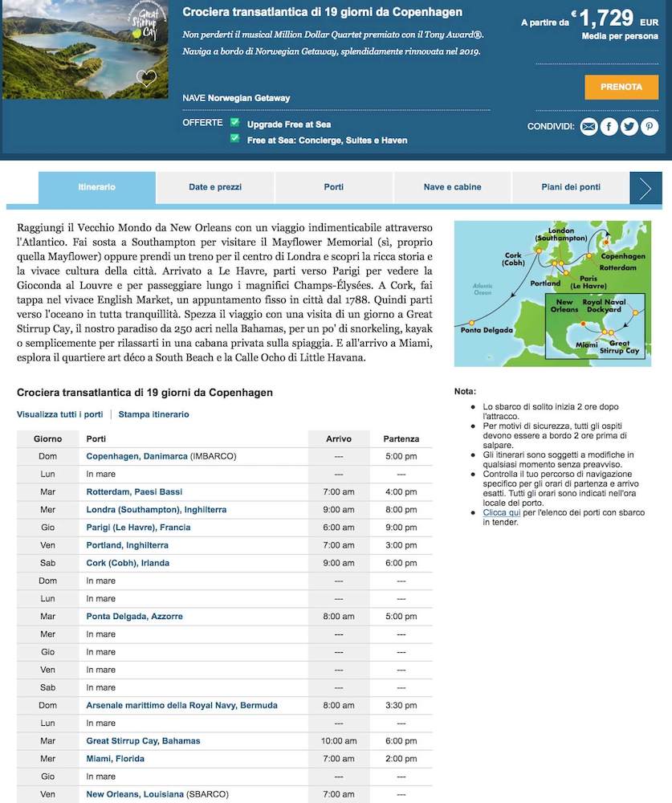
Task: Click the Giorno column header
Action: tap(47, 439)
